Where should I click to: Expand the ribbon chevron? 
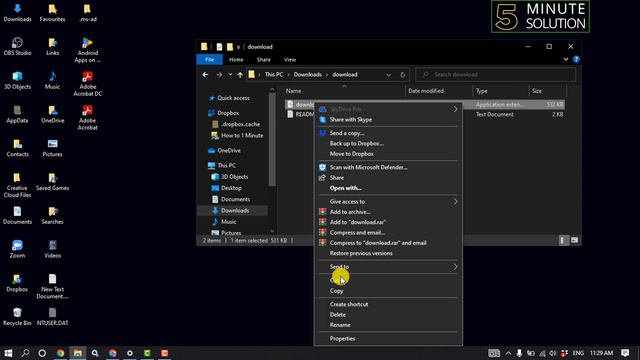[566, 59]
